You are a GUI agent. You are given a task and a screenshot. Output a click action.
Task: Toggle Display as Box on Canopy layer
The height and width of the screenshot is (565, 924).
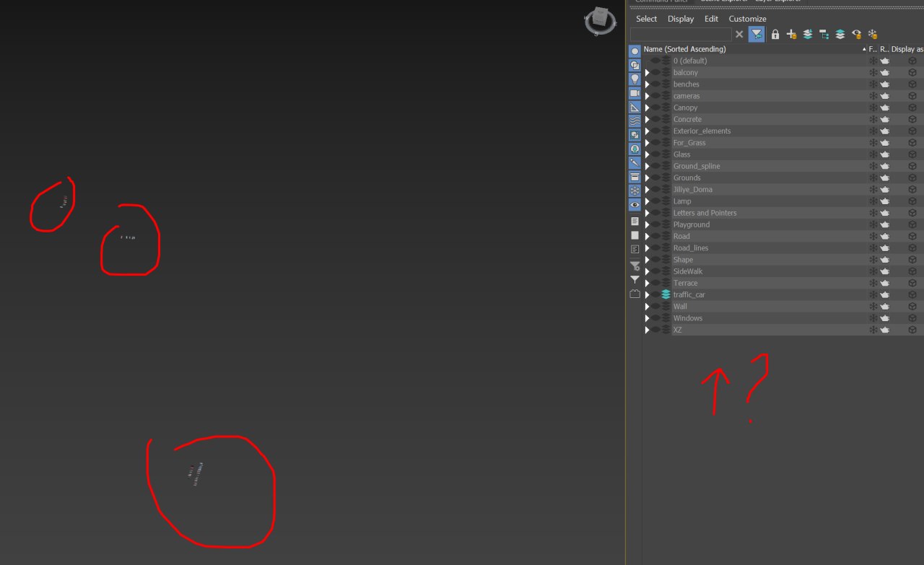pyautogui.click(x=912, y=108)
